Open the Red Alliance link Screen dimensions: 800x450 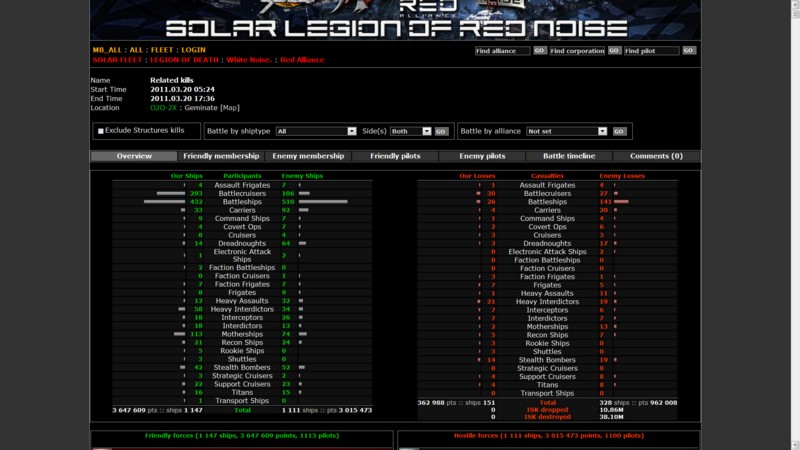(302, 60)
